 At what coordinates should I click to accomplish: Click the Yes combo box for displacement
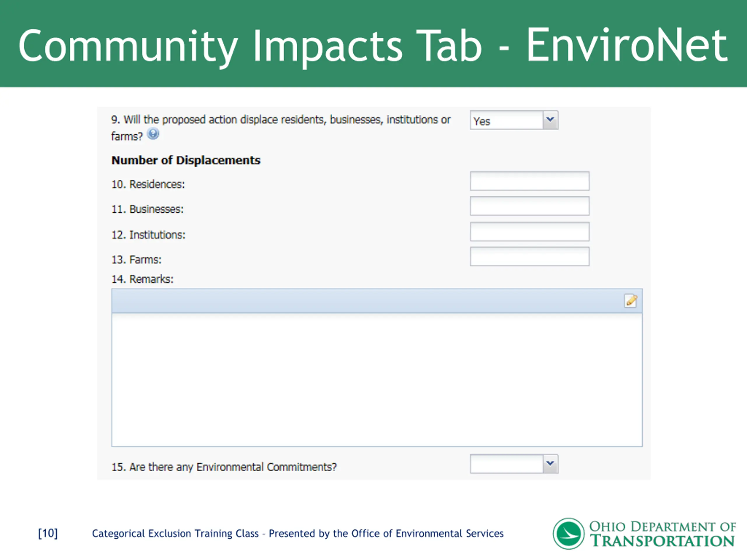pos(506,120)
